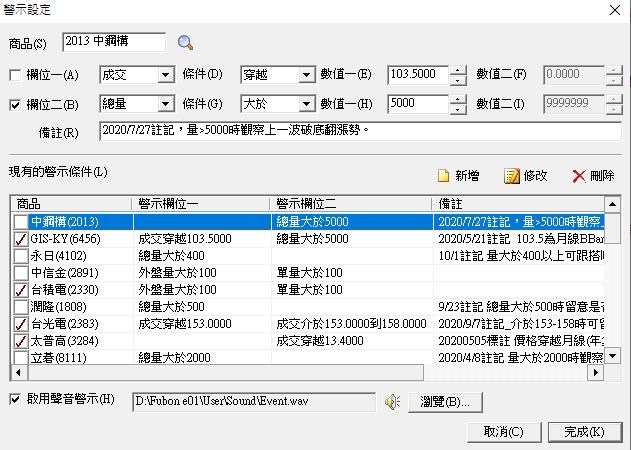Enable the 欄位一(A) checkbox

point(15,75)
